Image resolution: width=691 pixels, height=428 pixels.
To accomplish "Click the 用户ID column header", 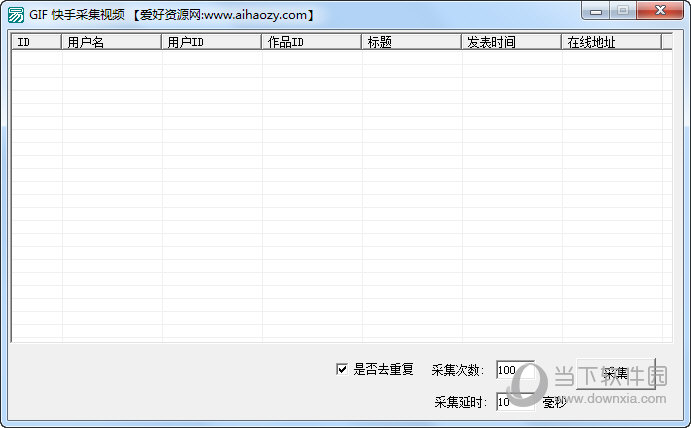I will point(211,42).
